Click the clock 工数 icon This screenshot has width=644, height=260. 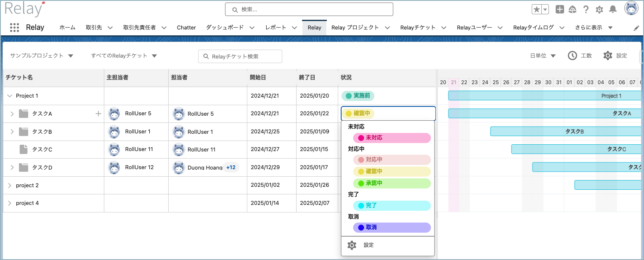pos(572,56)
